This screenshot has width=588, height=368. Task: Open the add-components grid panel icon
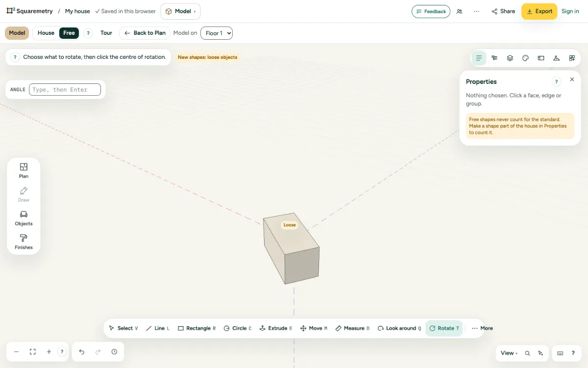pos(572,58)
